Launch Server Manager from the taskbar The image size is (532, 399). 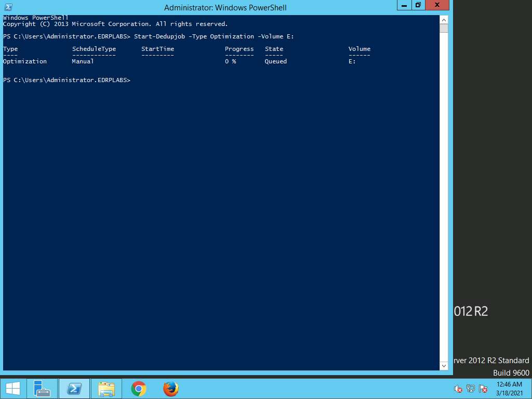[42, 389]
